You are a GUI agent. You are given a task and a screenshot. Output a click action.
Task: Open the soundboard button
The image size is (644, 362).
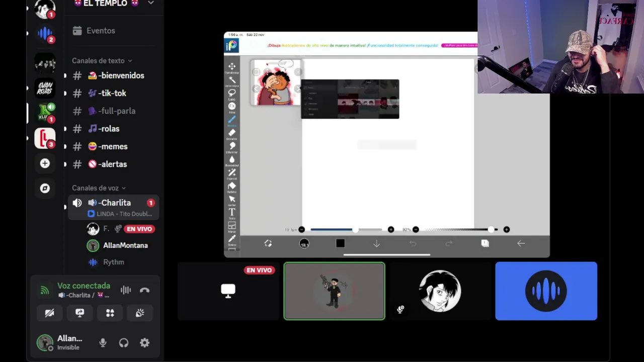coord(140,313)
